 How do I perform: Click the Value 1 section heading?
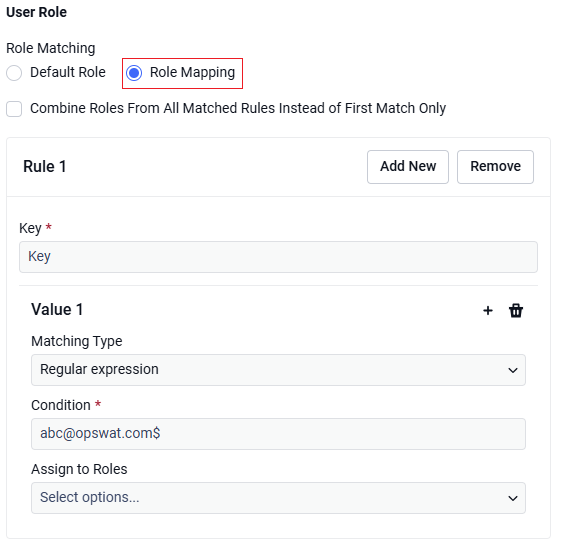(57, 310)
